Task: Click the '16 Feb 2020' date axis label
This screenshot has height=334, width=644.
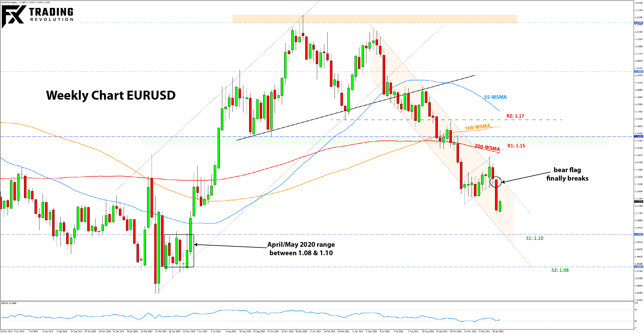Action: click(147, 331)
